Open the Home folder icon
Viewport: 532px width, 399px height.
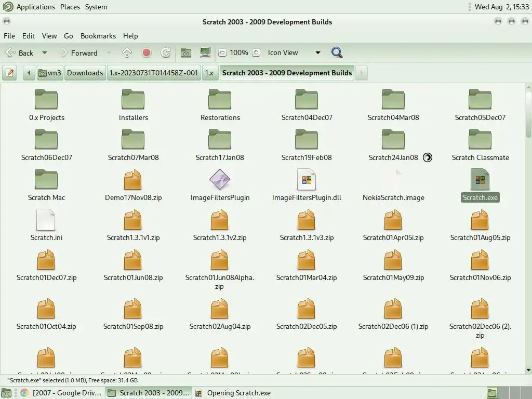pos(185,52)
